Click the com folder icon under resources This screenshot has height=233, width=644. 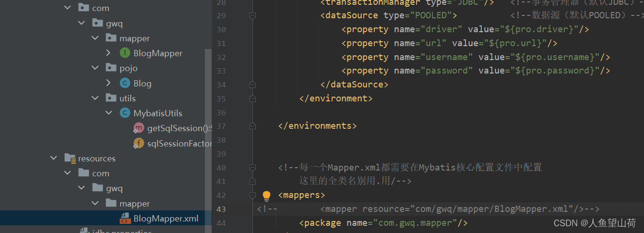pos(83,173)
